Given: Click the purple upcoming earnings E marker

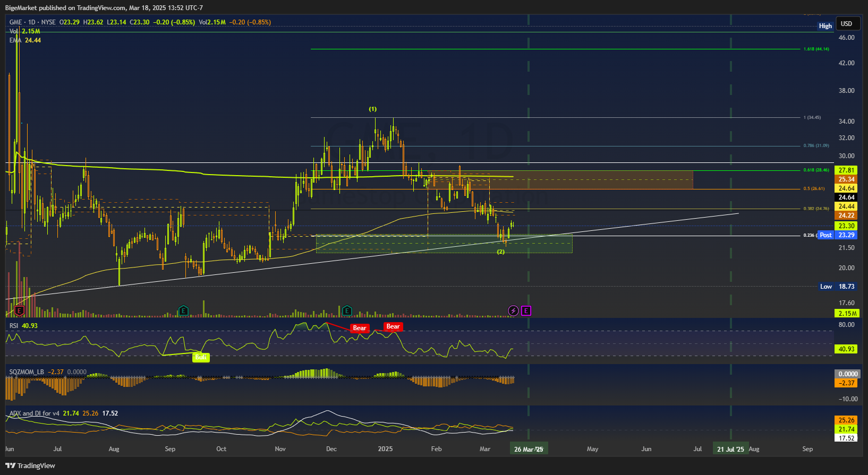Looking at the screenshot, I should click(526, 311).
